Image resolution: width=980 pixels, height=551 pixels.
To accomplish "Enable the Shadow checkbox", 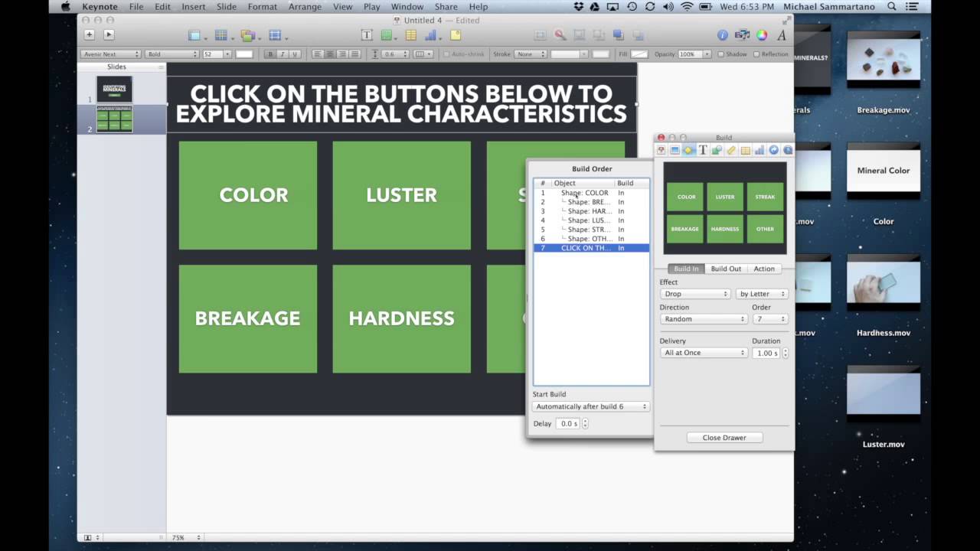I will click(x=721, y=54).
